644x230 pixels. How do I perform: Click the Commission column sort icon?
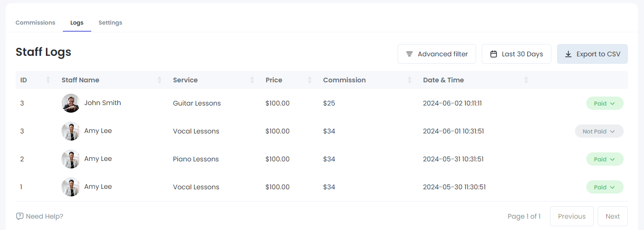(409, 80)
